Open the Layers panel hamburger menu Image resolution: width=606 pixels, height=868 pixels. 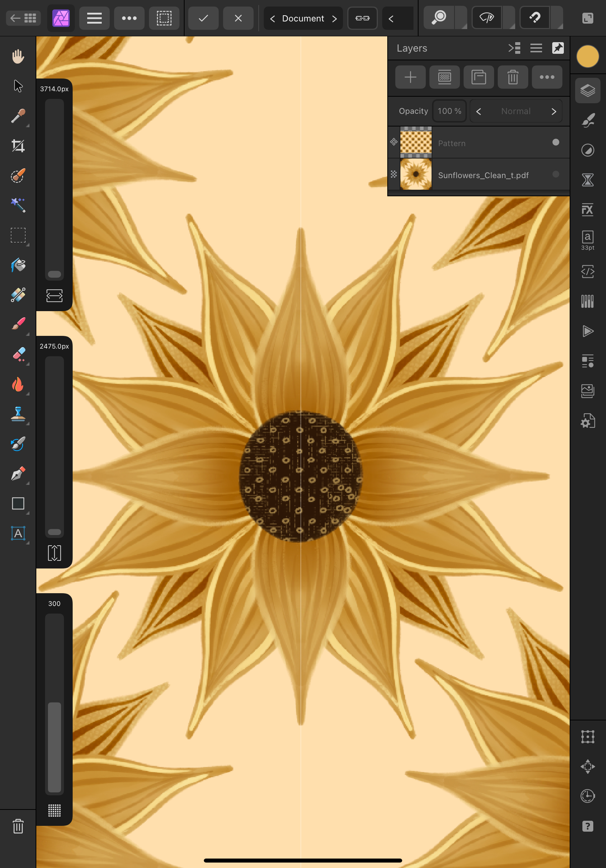(x=536, y=48)
